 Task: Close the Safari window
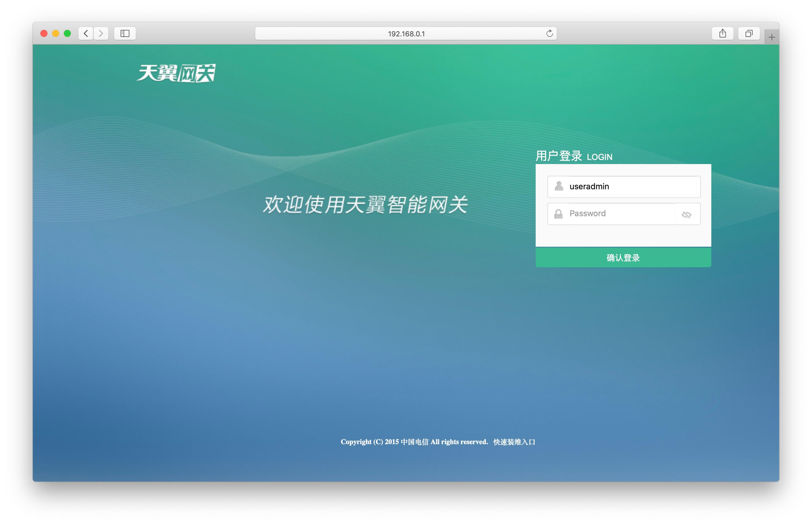[x=44, y=33]
